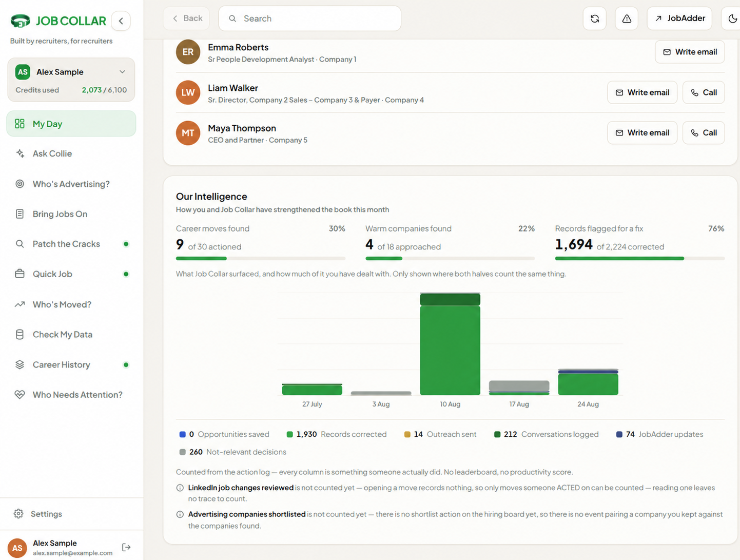Image resolution: width=740 pixels, height=560 pixels.
Task: Open the JobAdder external link button
Action: (679, 18)
